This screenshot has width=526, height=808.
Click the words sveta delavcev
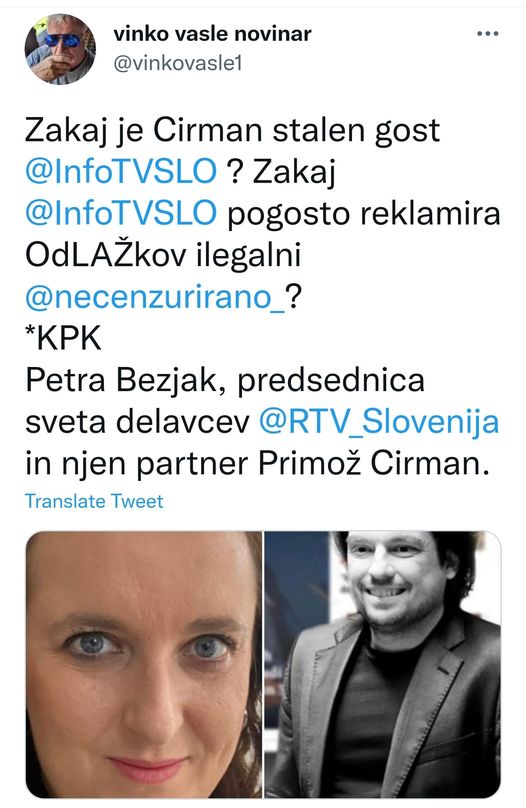138,423
